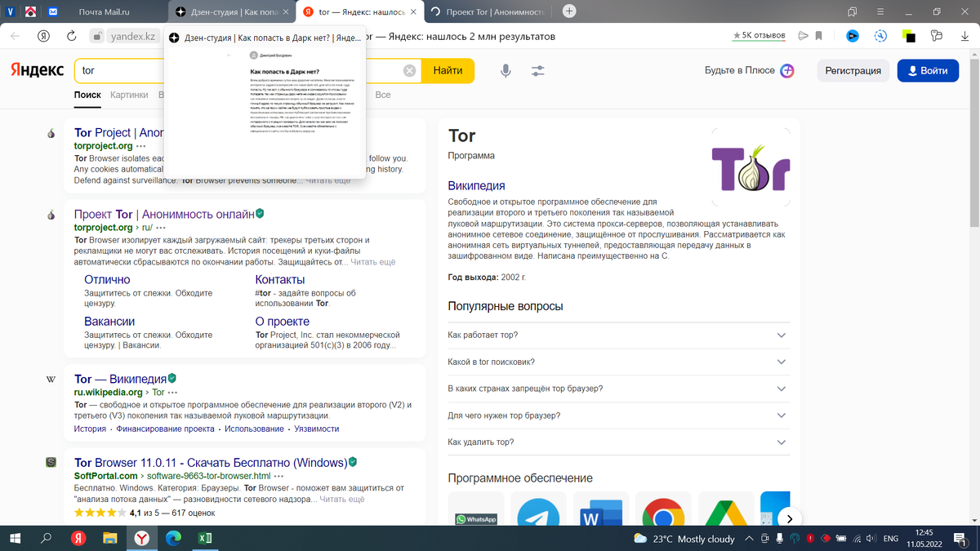Screen dimensions: 980x551
Task: Open the pinned red house tab
Action: click(x=30, y=11)
